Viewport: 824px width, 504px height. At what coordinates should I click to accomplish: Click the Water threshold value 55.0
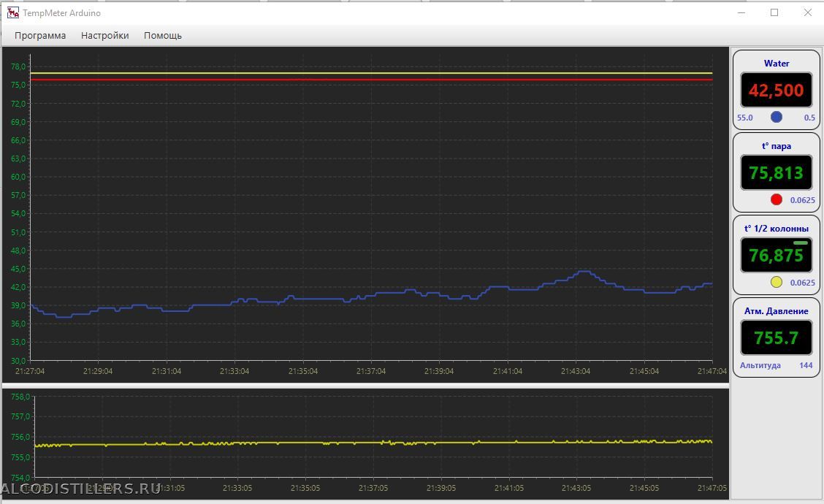tap(745, 118)
